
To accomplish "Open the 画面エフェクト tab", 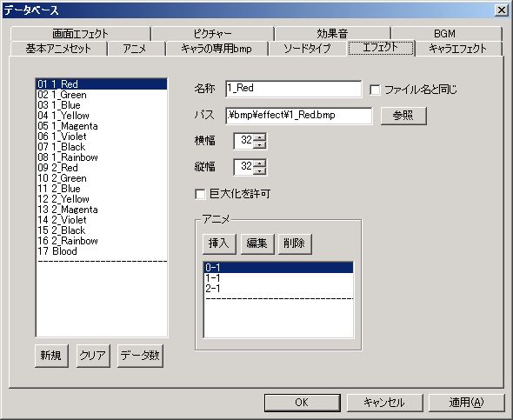I will 80,34.
